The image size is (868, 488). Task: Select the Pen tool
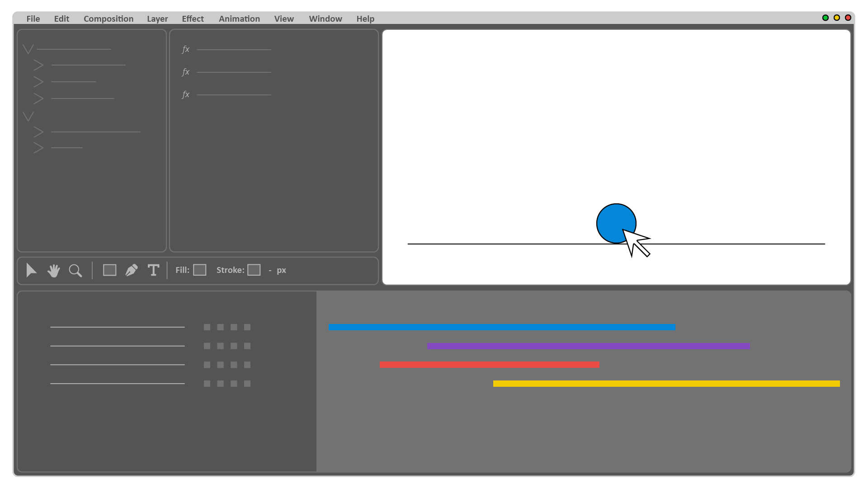coord(131,270)
